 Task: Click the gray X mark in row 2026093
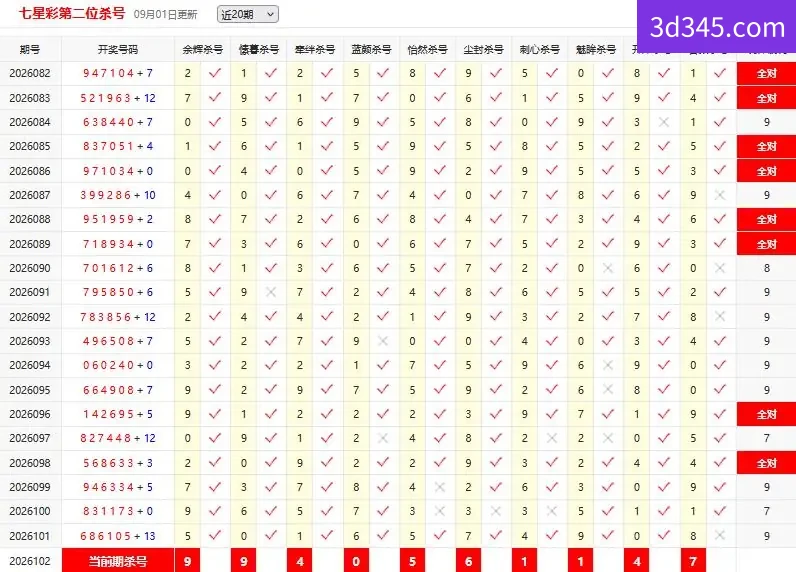coord(383,341)
